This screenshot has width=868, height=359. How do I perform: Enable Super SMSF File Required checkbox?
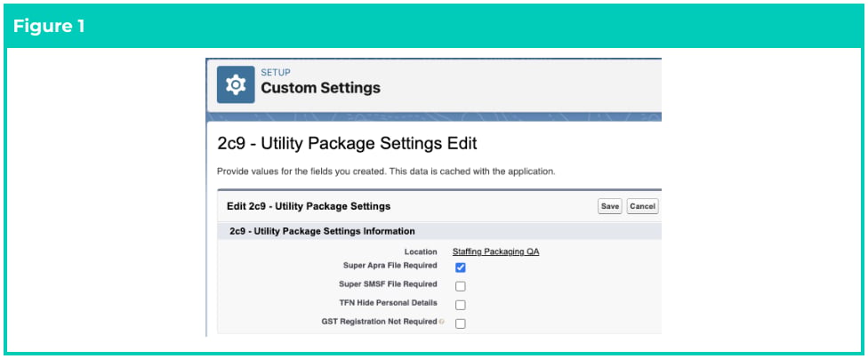[x=461, y=286]
